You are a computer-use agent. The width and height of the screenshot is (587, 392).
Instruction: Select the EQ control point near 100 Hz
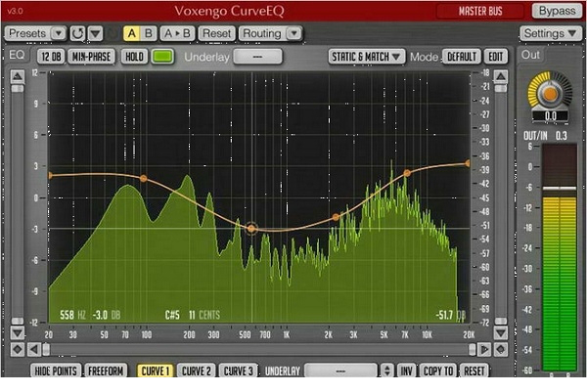point(144,179)
